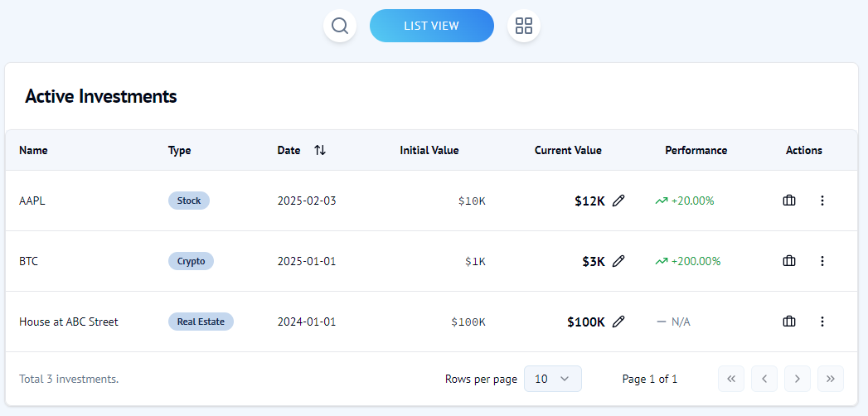Go to previous page
Screen dimensions: 868x416
point(764,379)
